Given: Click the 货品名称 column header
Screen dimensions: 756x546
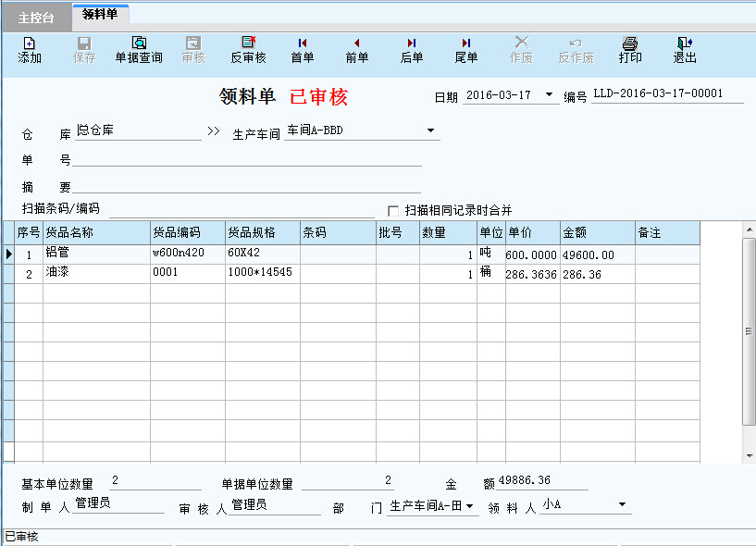Looking at the screenshot, I should 96,232.
